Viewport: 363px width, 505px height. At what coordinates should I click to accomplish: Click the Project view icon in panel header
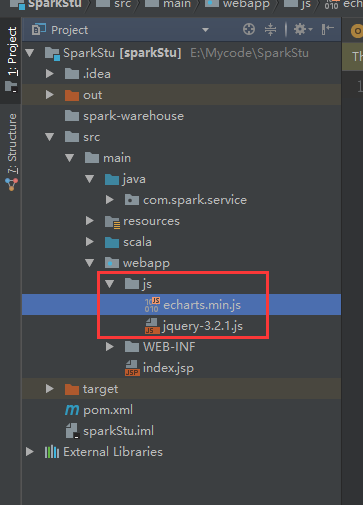click(39, 30)
